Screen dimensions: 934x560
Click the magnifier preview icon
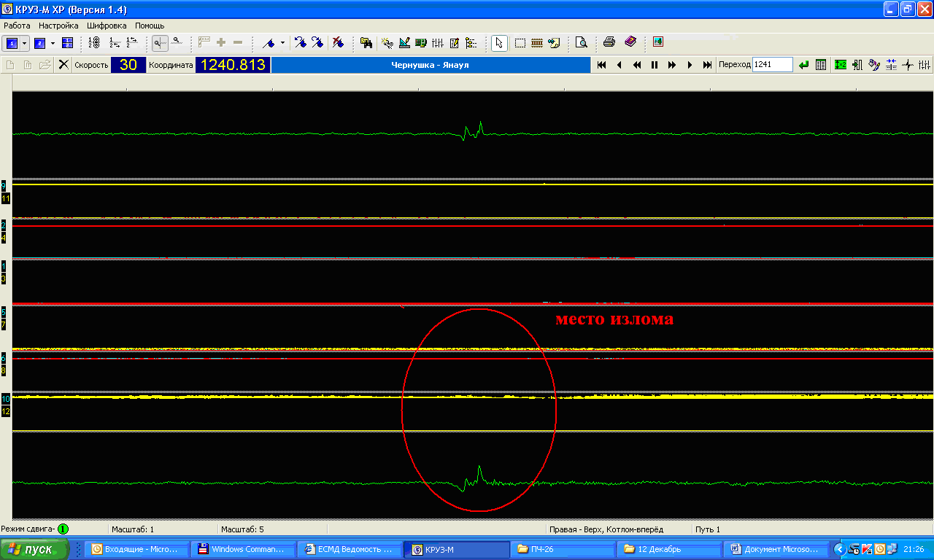(x=581, y=42)
